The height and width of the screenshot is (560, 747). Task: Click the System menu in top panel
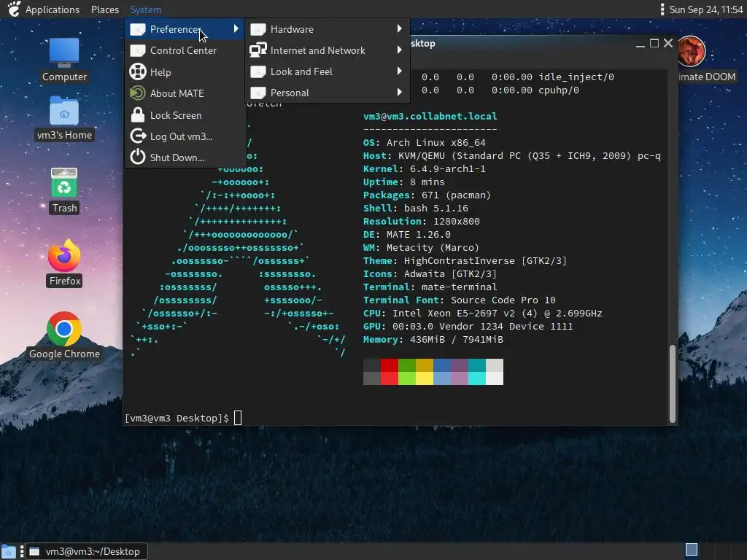click(146, 9)
